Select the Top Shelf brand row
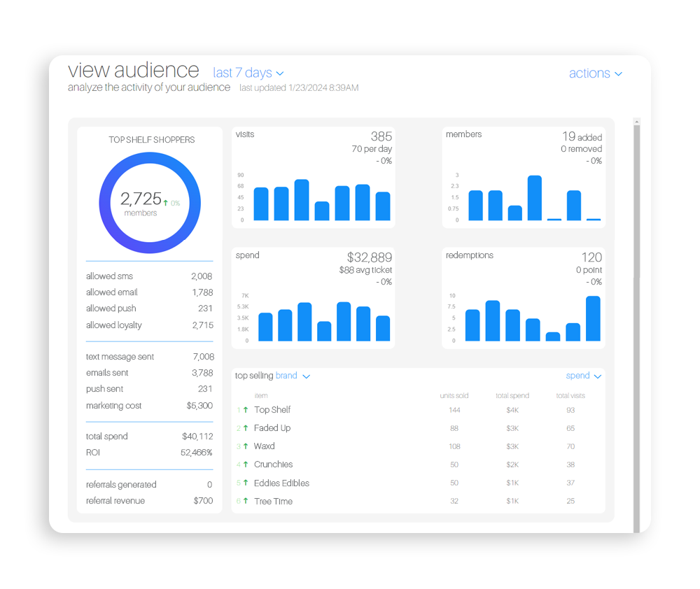Screen dimensions: 700x589 418,410
